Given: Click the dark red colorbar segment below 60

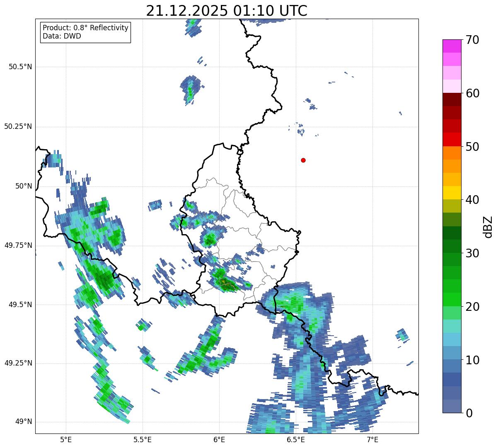Looking at the screenshot, I should [452, 99].
